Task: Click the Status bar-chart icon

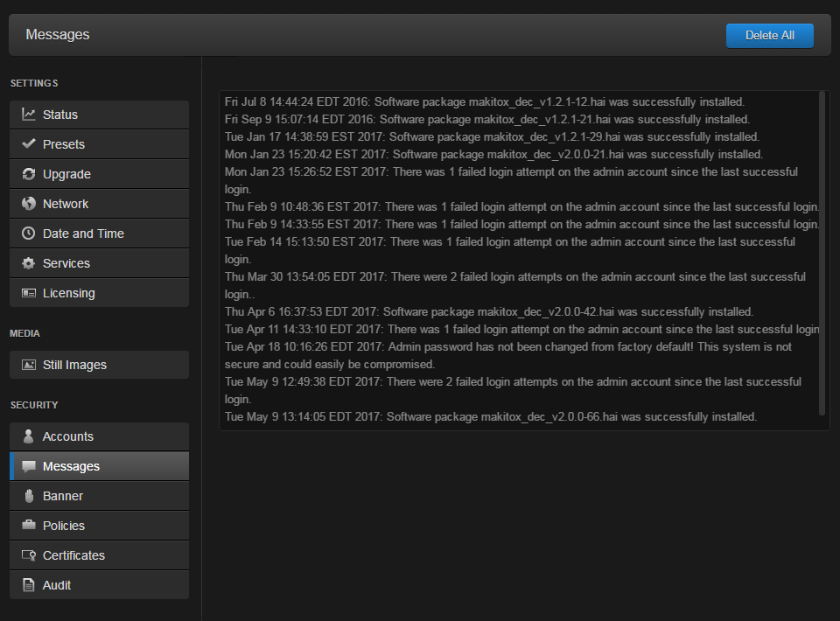Action: 27,114
